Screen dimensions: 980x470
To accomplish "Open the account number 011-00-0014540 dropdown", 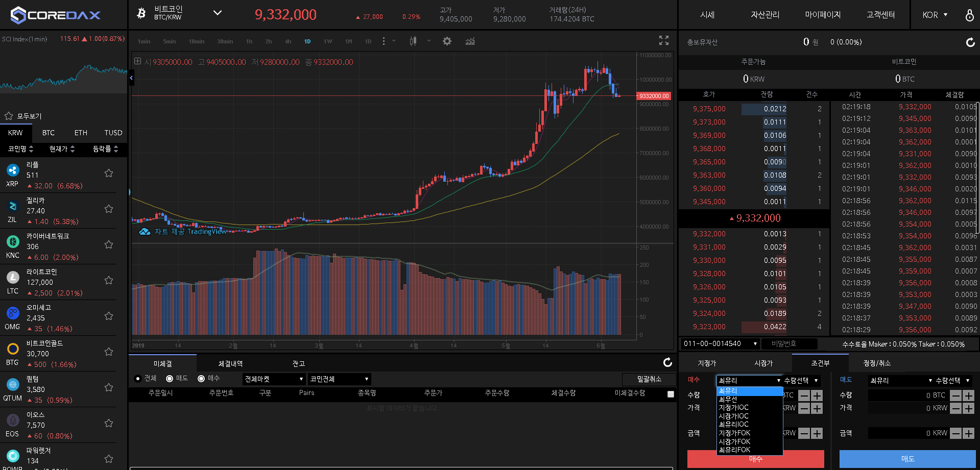I will tap(721, 343).
